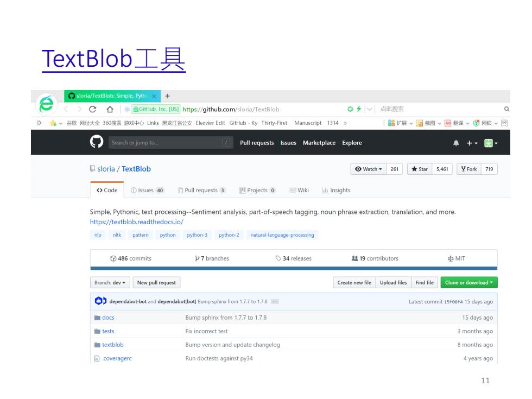Open a new browser tab with plus

click(x=167, y=96)
